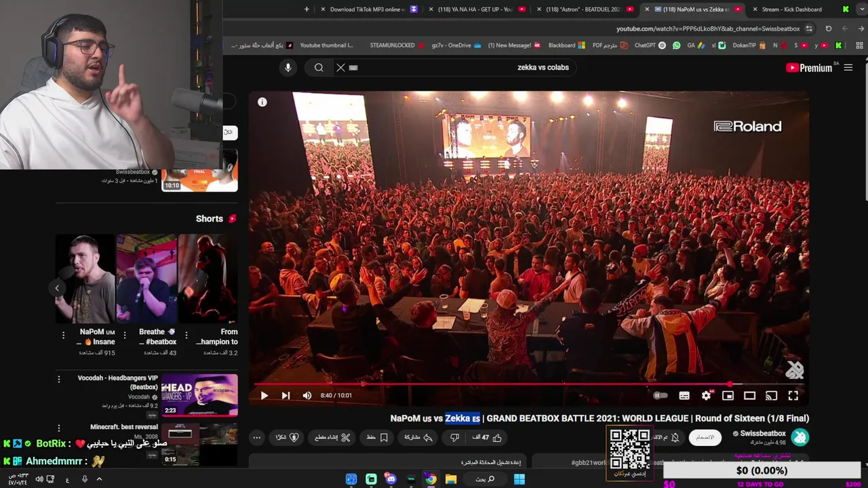Image resolution: width=868 pixels, height=488 pixels.
Task: Open the 'NaPoM Insane' short
Action: (85, 279)
